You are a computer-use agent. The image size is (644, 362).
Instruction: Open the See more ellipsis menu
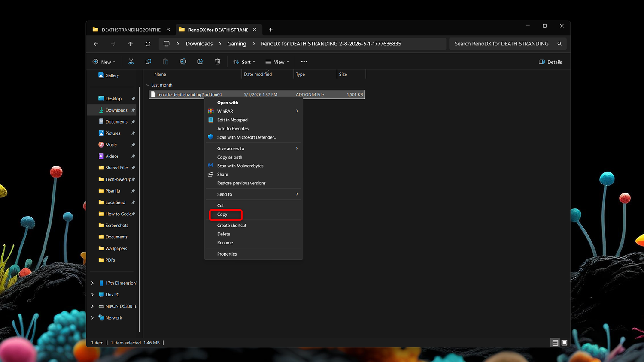pyautogui.click(x=304, y=62)
